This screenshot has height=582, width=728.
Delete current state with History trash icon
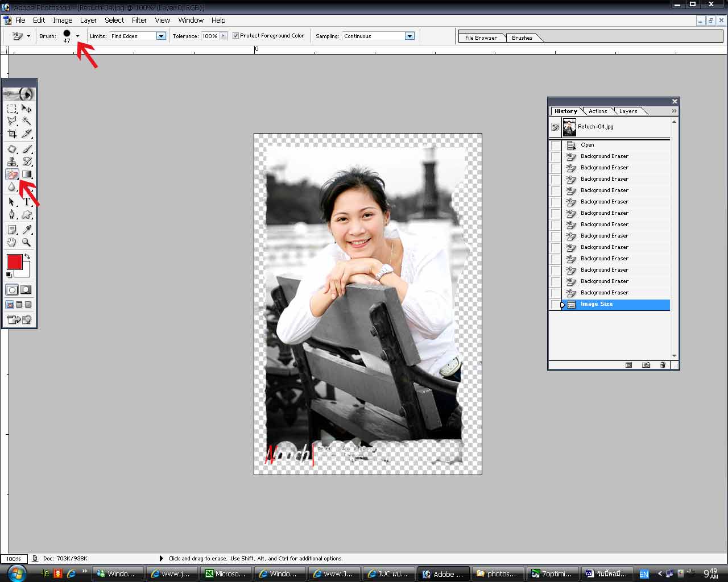click(x=663, y=365)
